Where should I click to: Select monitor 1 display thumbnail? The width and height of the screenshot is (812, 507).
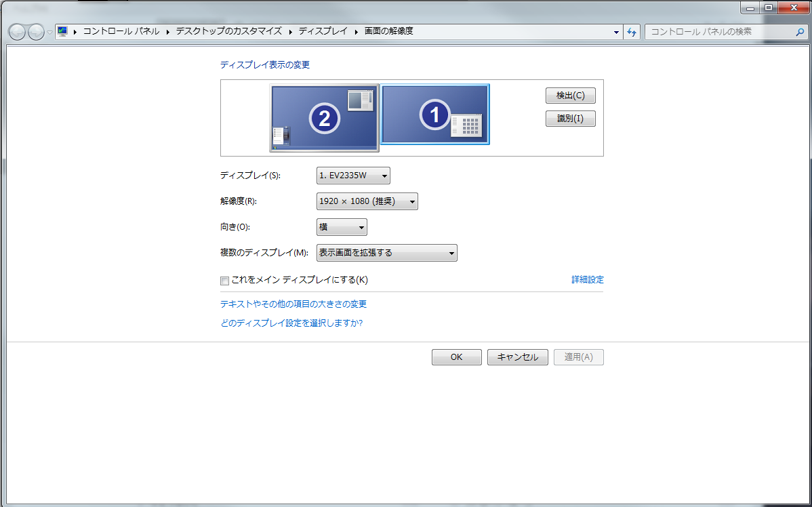pos(434,115)
